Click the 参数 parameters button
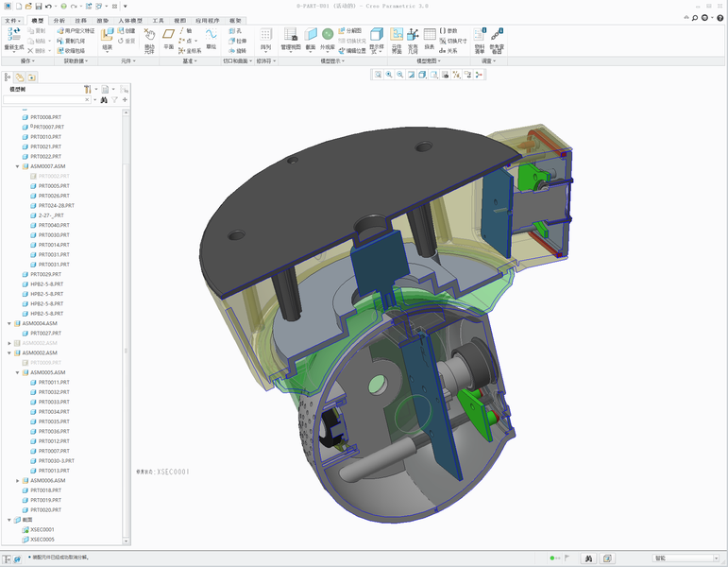The width and height of the screenshot is (728, 567). [x=449, y=30]
